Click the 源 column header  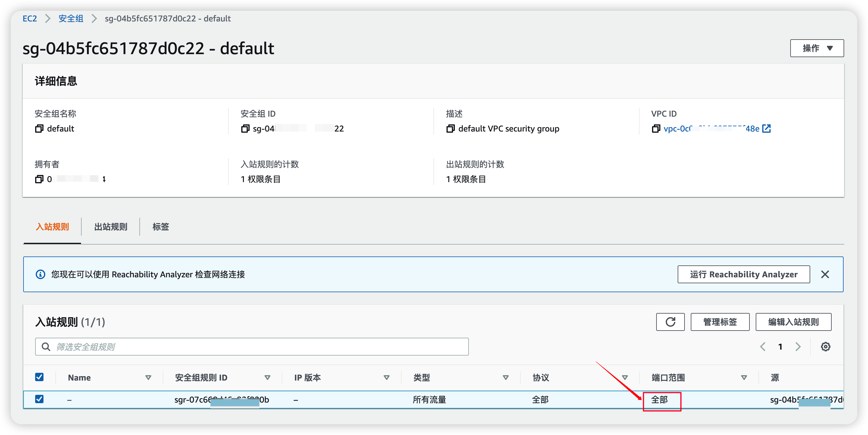point(775,377)
